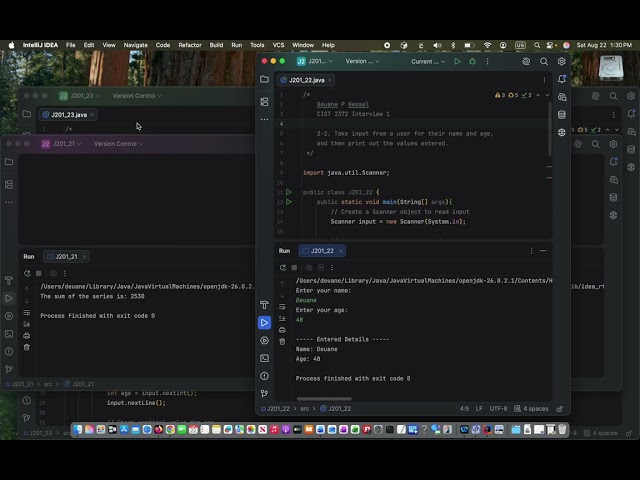
Task: Run class J201_22 from the line 11 gutter arrow
Action: 289,192
